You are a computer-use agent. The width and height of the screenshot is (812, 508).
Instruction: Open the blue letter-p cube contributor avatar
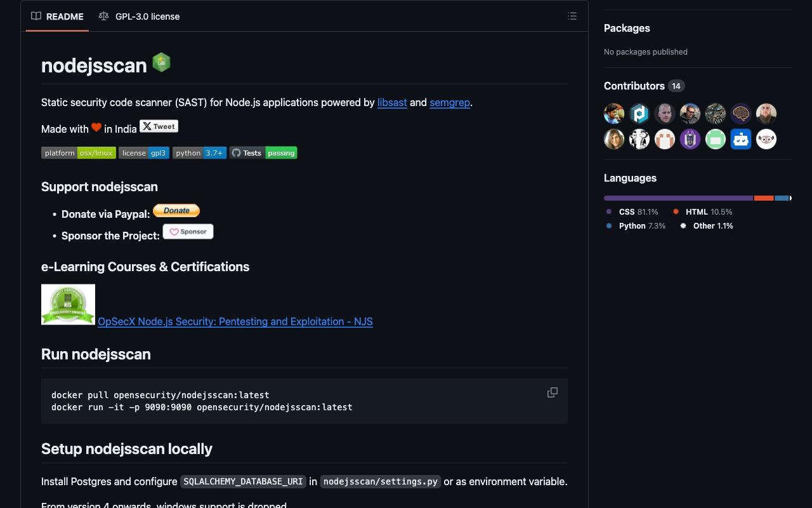tap(639, 114)
